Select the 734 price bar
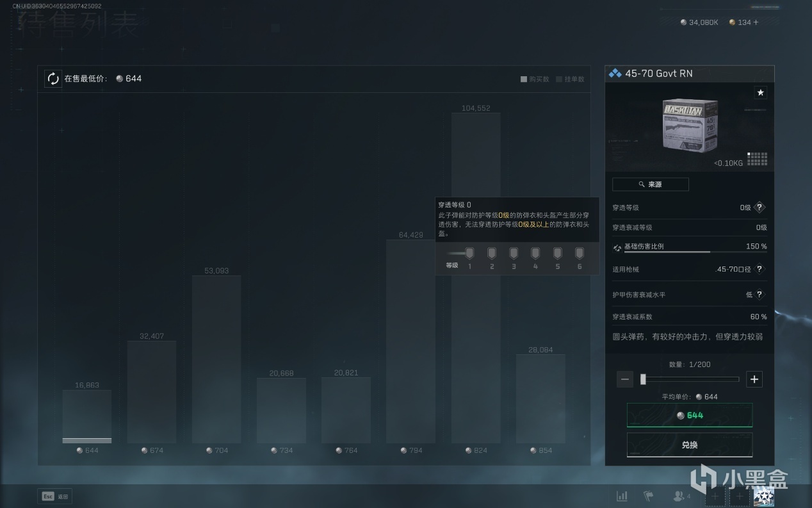Viewport: 812px width, 508px height. 281,411
